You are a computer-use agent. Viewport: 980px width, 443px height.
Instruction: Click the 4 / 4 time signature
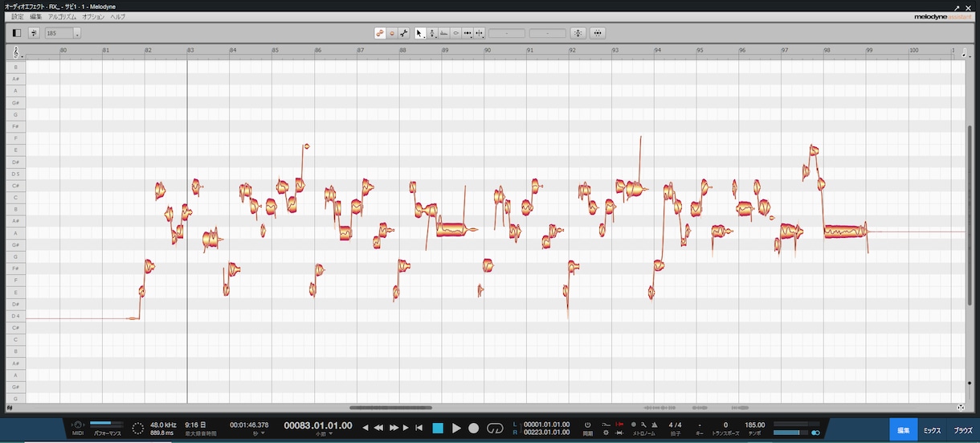[675, 425]
